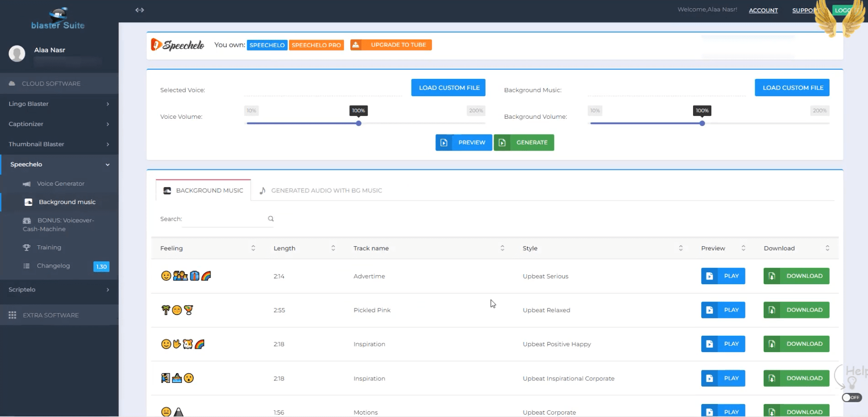Screen dimensions: 868x417
Task: Click the music note icon on the Generated Audio tab
Action: point(262,190)
